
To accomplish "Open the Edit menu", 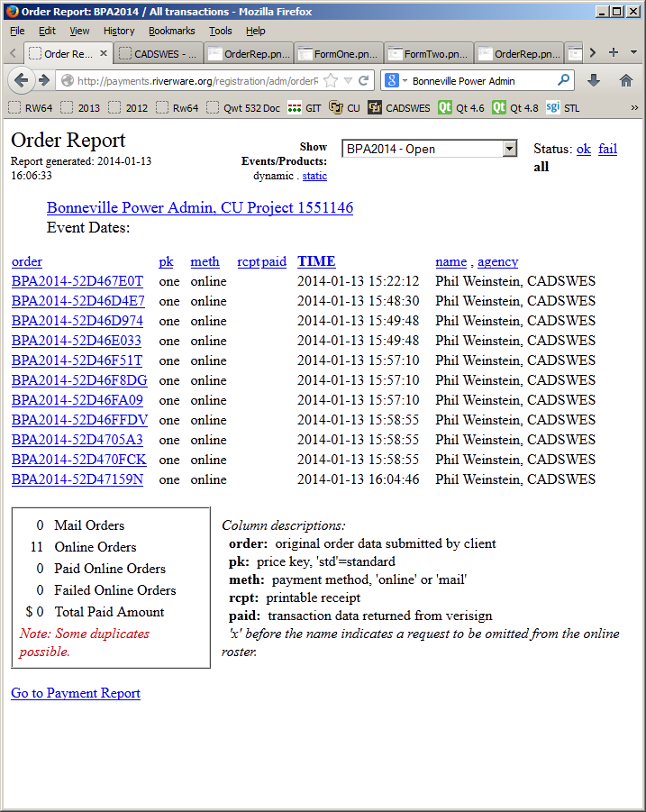I will click(47, 31).
